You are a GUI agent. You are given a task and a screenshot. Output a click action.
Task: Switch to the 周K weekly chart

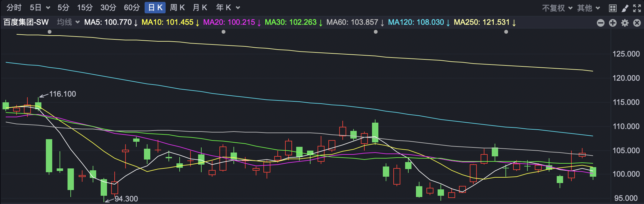177,8
